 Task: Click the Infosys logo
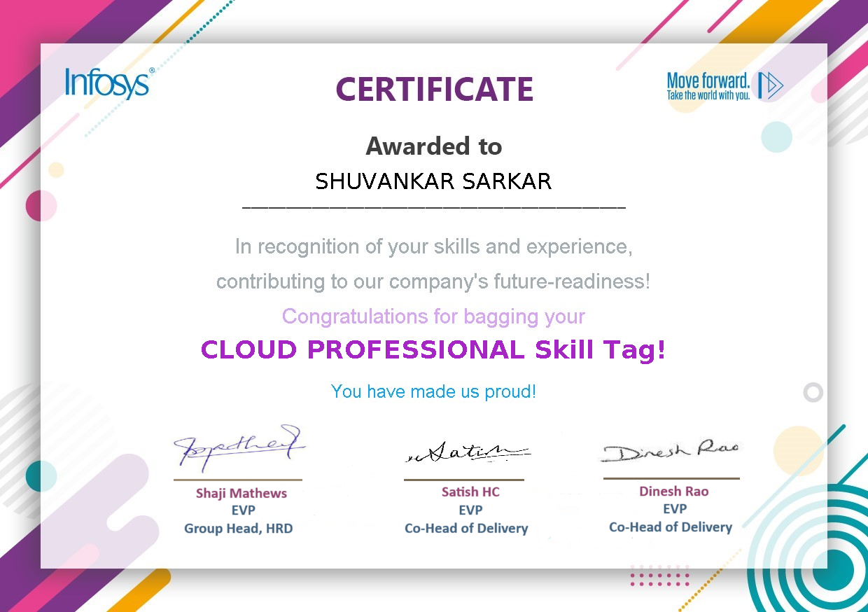pos(109,83)
